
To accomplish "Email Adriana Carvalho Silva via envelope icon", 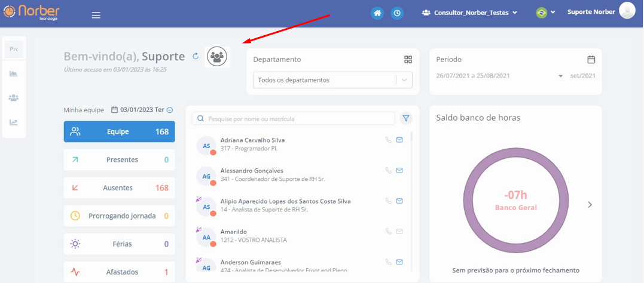I will [x=399, y=140].
